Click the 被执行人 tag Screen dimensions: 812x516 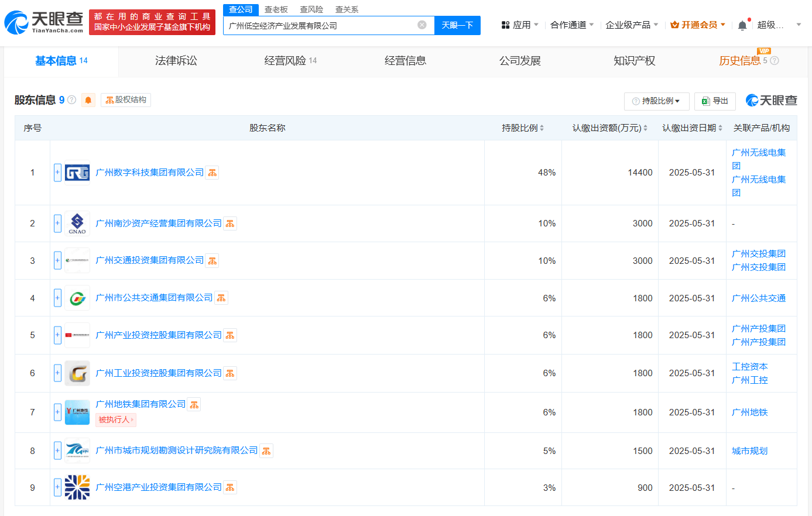[x=116, y=420]
